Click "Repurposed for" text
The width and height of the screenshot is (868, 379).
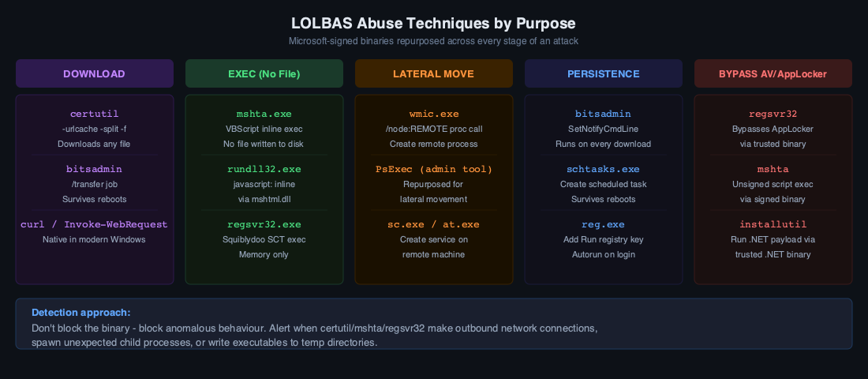click(433, 184)
